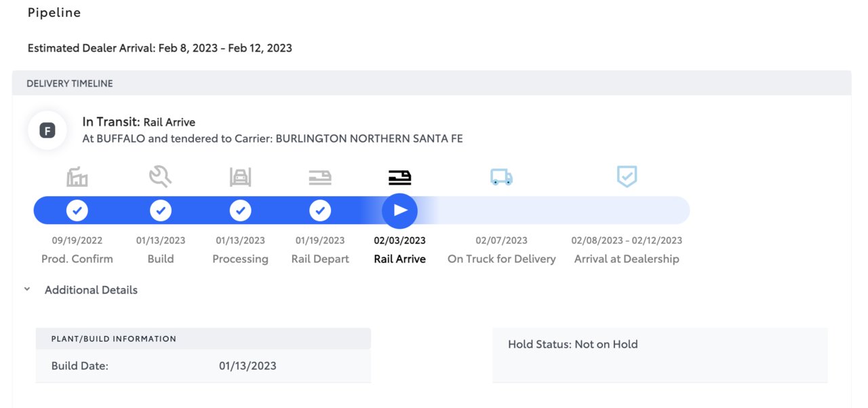Click the black Rail Arrive train icon
868x408 pixels.
coord(399,178)
